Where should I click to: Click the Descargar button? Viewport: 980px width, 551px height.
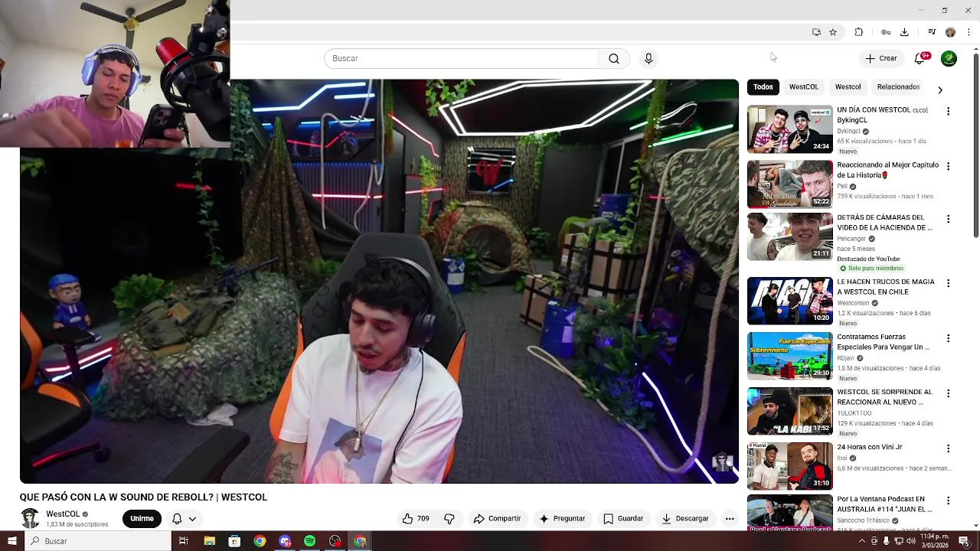tap(685, 519)
